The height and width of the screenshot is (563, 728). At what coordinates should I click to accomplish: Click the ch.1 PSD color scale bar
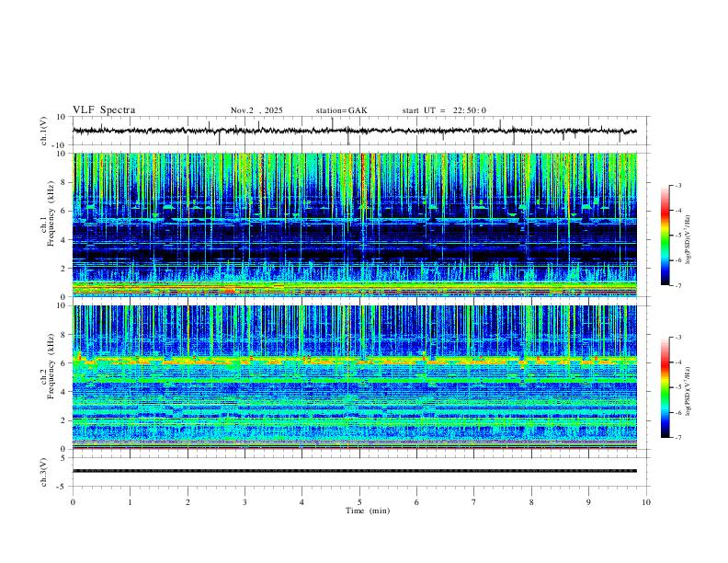point(665,236)
